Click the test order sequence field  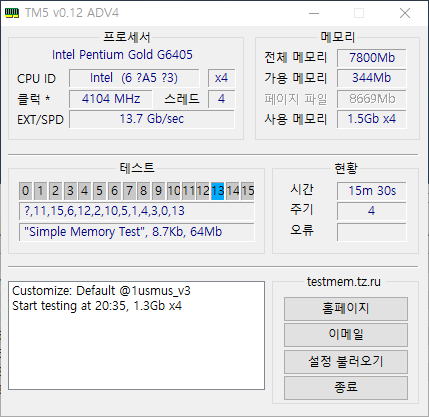pyautogui.click(x=137, y=211)
